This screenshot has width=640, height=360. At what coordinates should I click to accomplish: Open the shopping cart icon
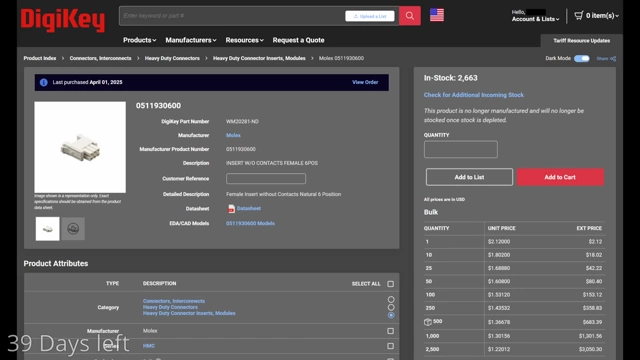(578, 16)
